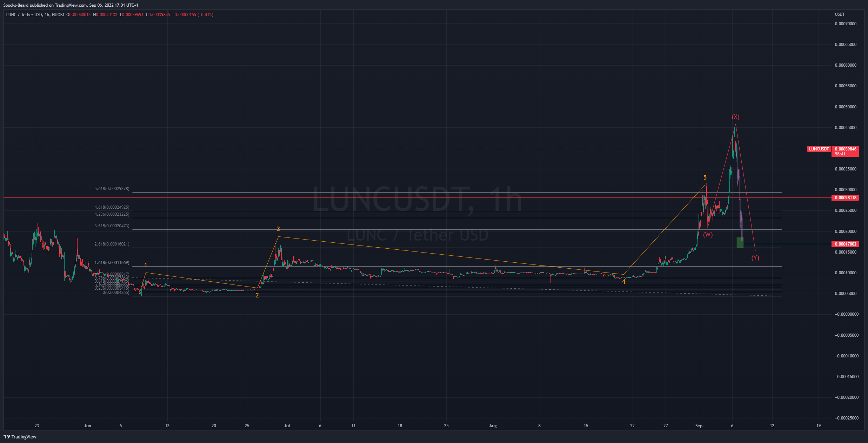Click the 0.00017002 target price label
The image size is (868, 443).
pos(845,244)
